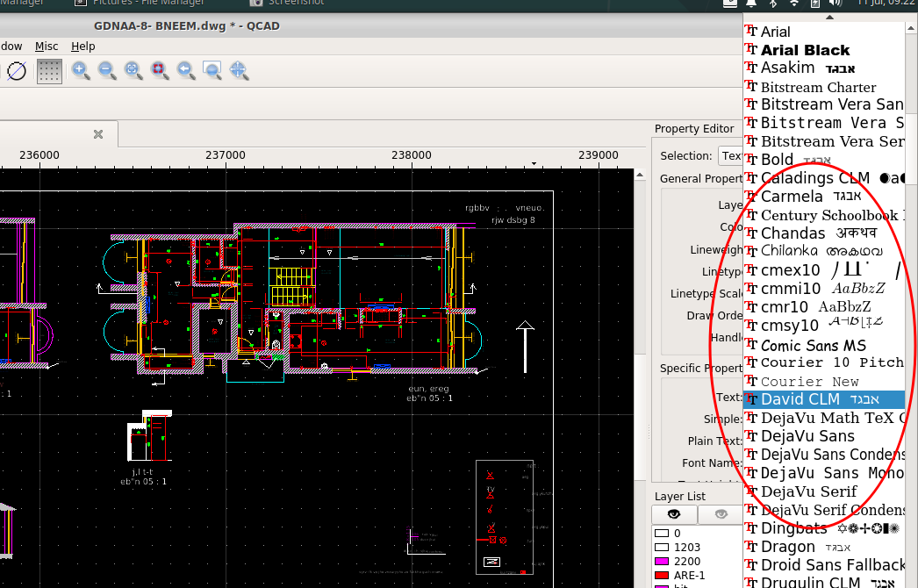The height and width of the screenshot is (588, 918).
Task: Click the Zoom In magnifier icon
Action: pyautogui.click(x=81, y=71)
